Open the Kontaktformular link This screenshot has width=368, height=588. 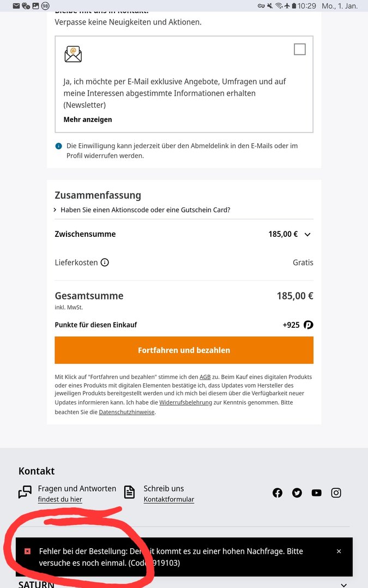tap(168, 499)
